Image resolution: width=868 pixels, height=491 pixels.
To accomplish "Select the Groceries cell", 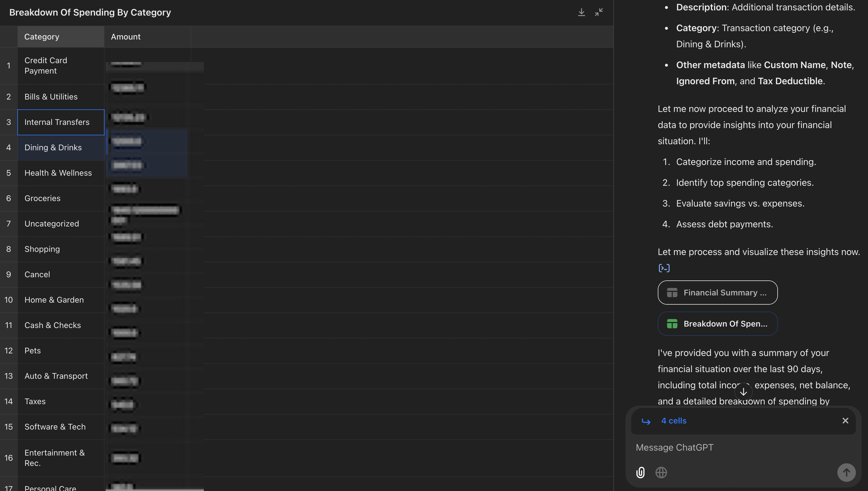I will coord(61,198).
